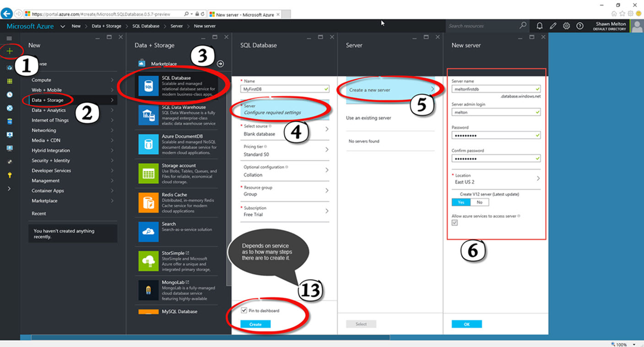Open the help question mark icon
This screenshot has width=644, height=347.
(580, 26)
